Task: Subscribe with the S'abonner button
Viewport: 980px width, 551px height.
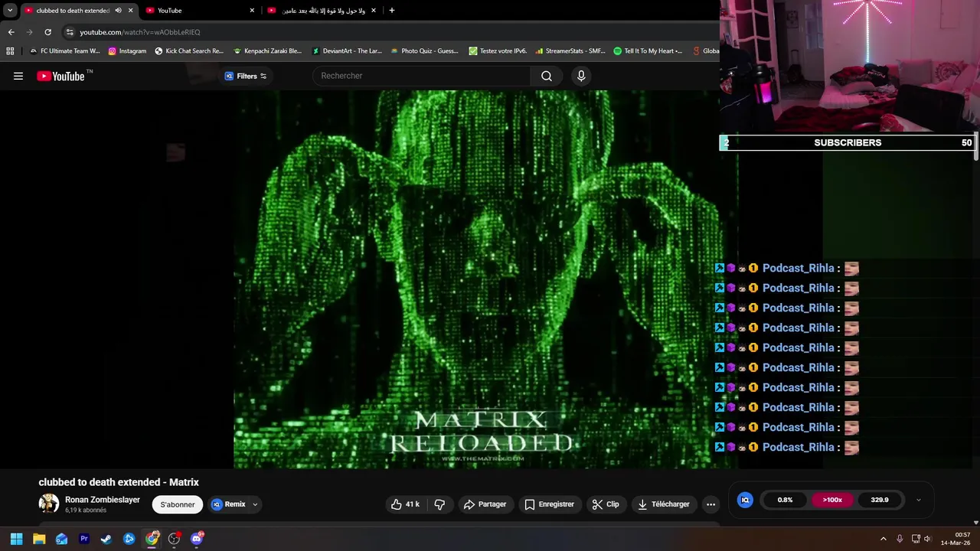Action: point(178,504)
